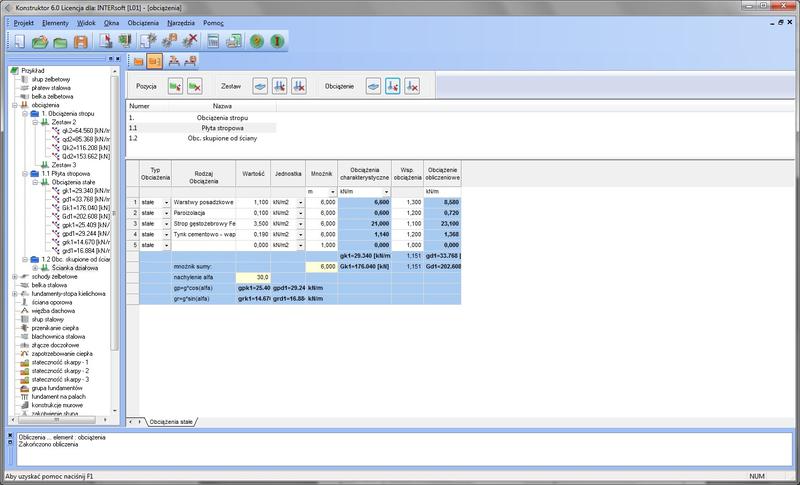The height and width of the screenshot is (485, 800).
Task: Click the delete position icon
Action: click(x=193, y=87)
